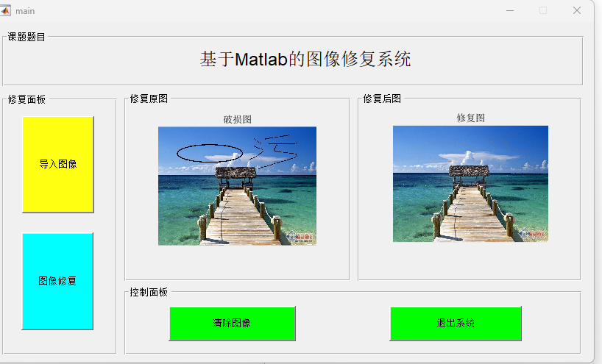The height and width of the screenshot is (364, 602).
Task: Select the repaired pier image under 修复图
Action: click(x=470, y=184)
